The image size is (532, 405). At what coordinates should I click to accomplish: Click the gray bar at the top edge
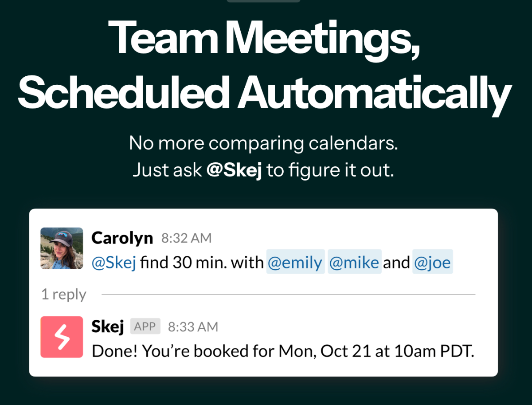[263, 1]
